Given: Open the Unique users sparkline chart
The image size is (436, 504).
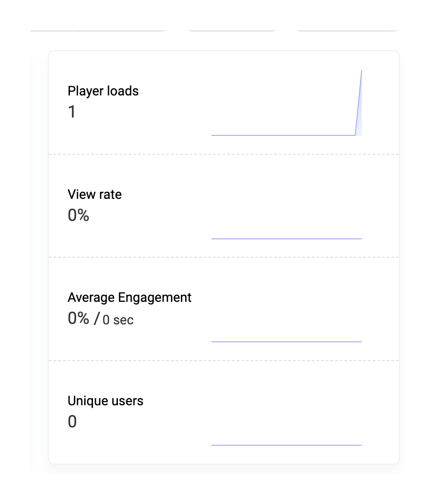Looking at the screenshot, I should (286, 444).
